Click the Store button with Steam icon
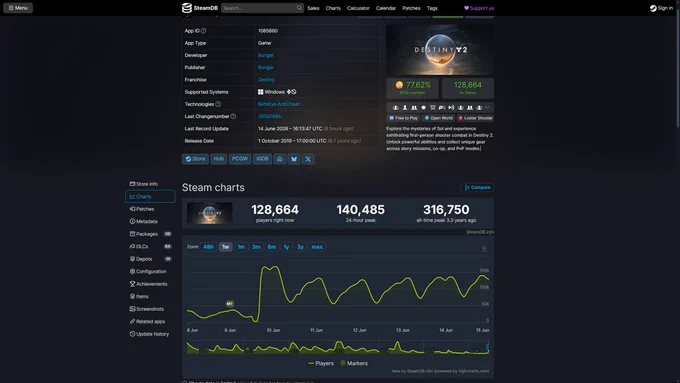The width and height of the screenshot is (680, 383). 195,159
